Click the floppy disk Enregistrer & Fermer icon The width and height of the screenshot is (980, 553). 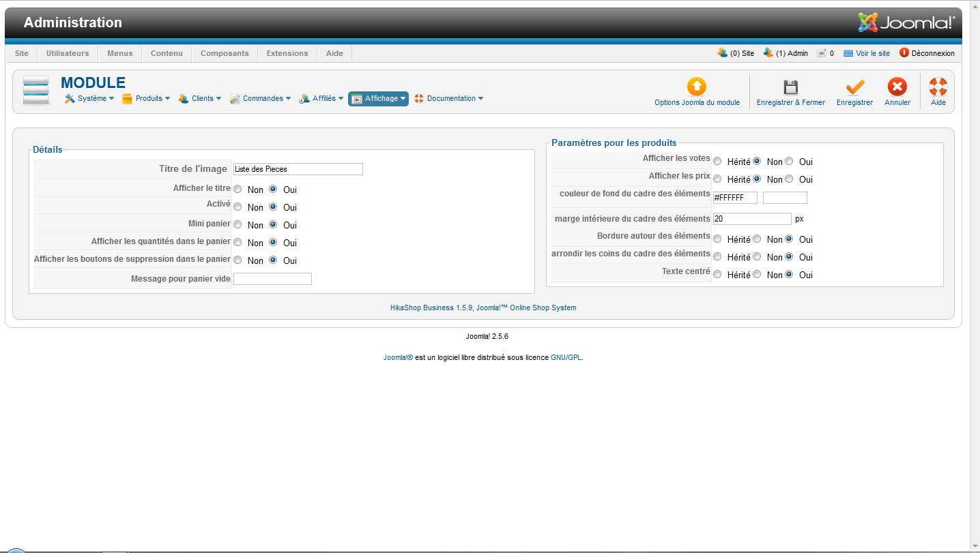point(790,87)
